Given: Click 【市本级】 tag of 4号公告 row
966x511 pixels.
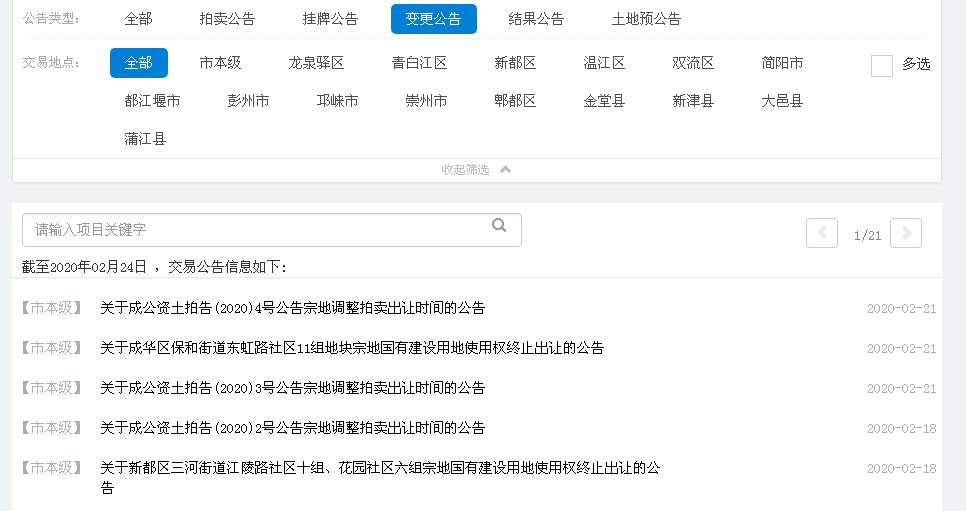Looking at the screenshot, I should 52,308.
